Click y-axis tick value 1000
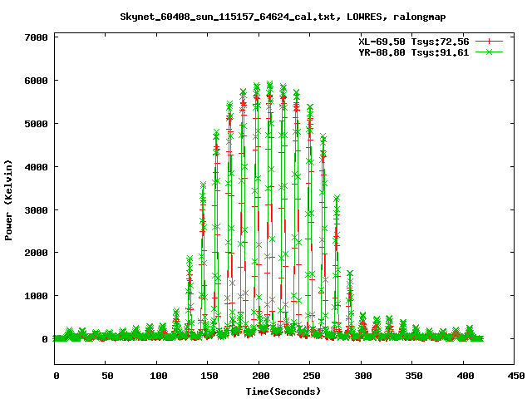 pyautogui.click(x=36, y=296)
